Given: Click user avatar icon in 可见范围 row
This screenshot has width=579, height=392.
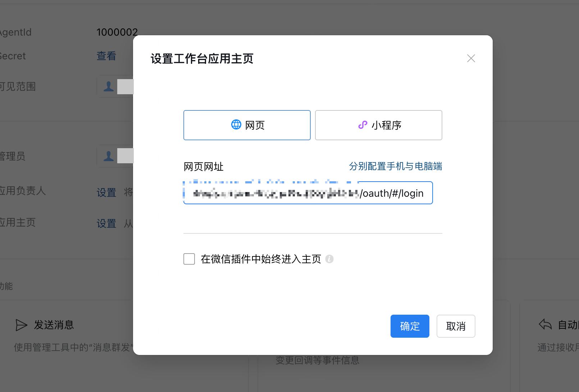Looking at the screenshot, I should (x=109, y=86).
